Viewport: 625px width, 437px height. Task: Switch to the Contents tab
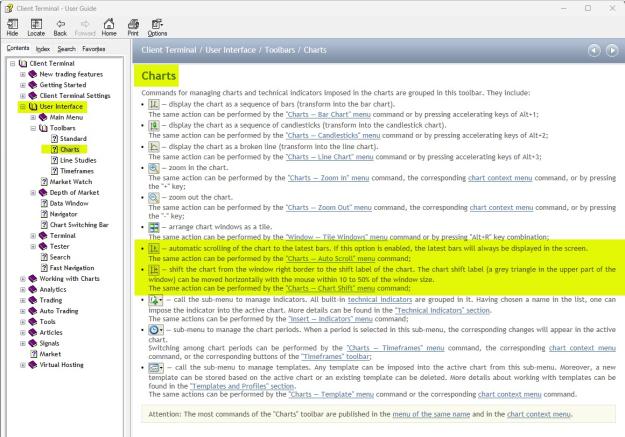click(x=18, y=48)
